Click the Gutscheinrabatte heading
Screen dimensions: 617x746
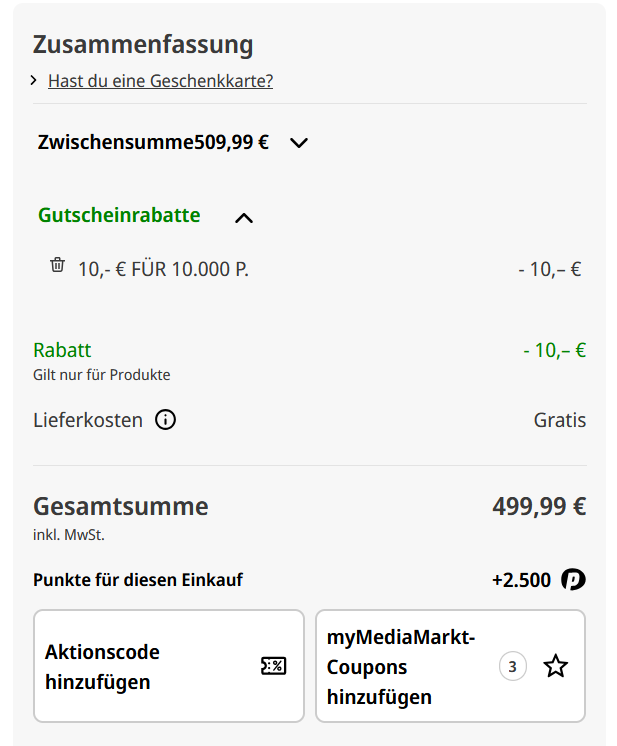(119, 215)
